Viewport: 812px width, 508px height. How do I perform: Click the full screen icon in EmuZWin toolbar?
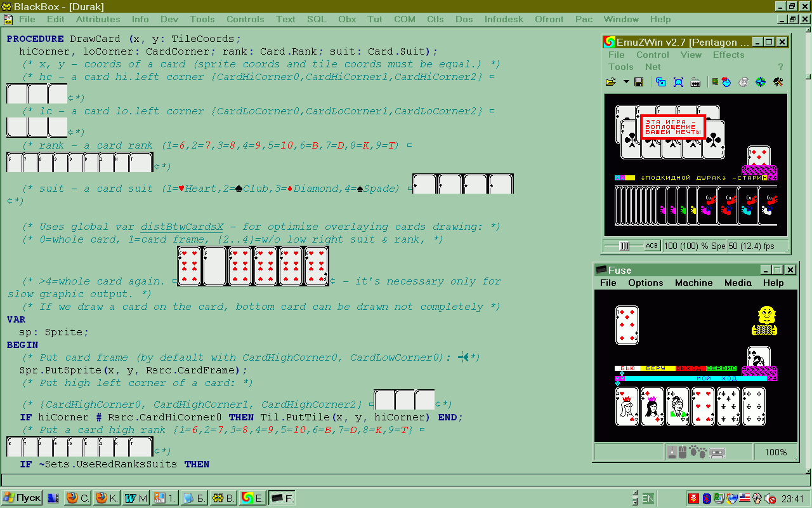tap(678, 82)
